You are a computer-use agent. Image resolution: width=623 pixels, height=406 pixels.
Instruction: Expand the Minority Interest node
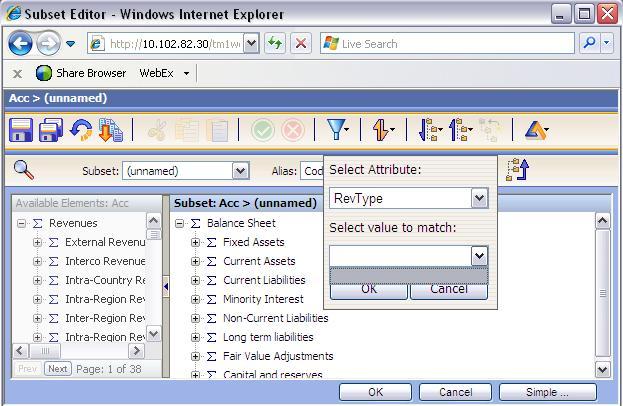click(x=195, y=299)
